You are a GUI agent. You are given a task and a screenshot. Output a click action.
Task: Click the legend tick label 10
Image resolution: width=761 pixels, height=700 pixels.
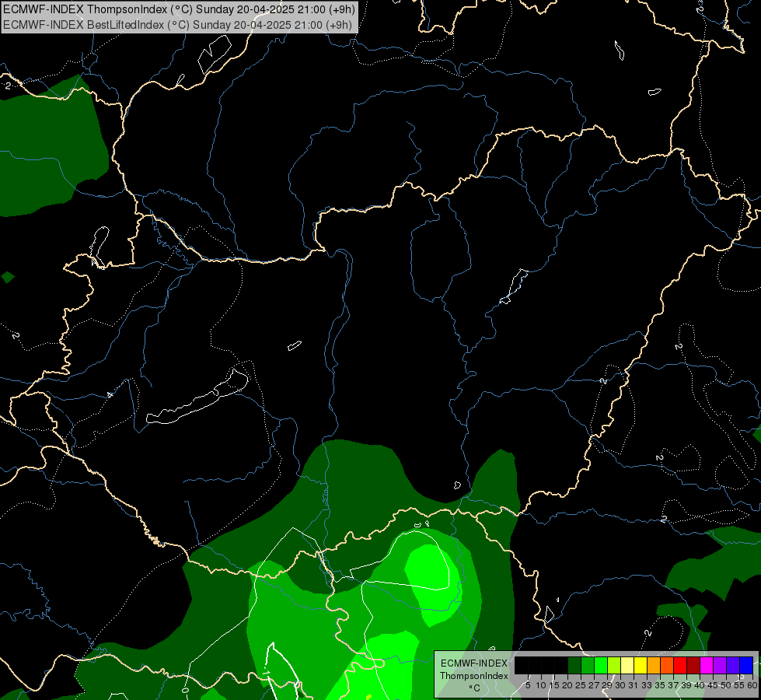coord(541,685)
